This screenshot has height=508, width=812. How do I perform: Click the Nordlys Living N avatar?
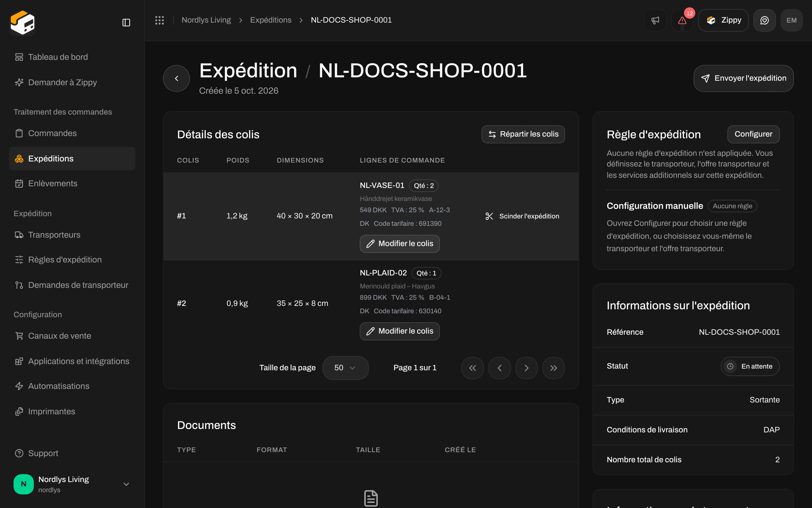23,484
